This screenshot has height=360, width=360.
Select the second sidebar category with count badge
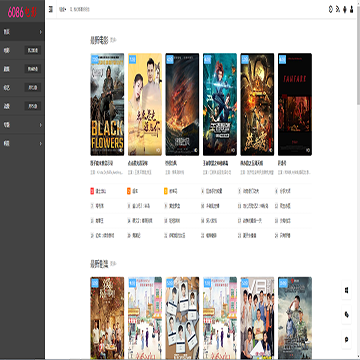[22, 50]
